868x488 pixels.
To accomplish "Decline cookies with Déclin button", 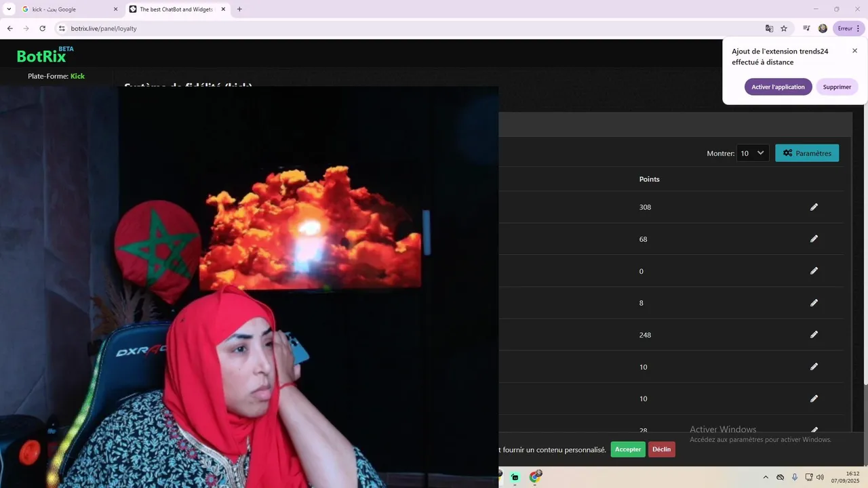I will point(662,449).
